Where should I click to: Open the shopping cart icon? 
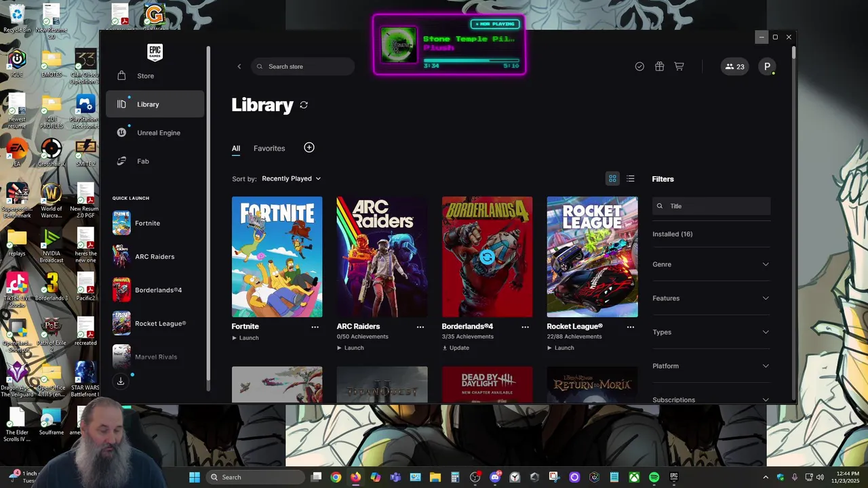pos(679,66)
